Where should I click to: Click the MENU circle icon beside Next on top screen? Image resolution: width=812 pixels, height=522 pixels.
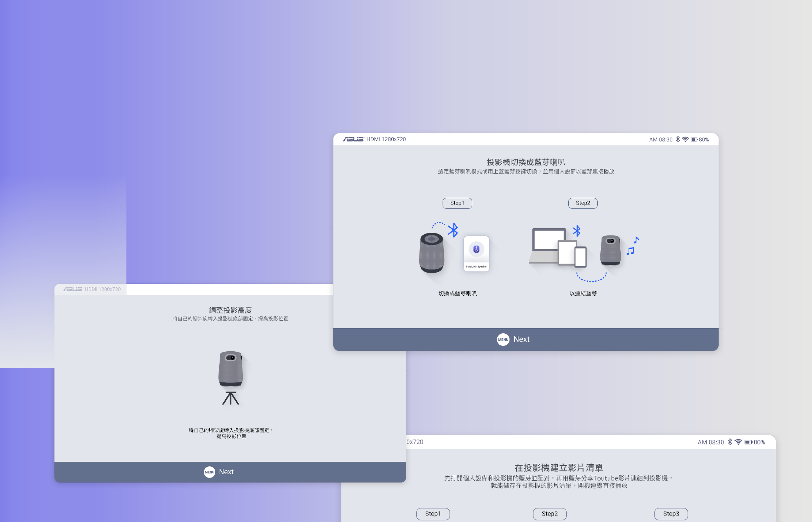(x=503, y=339)
